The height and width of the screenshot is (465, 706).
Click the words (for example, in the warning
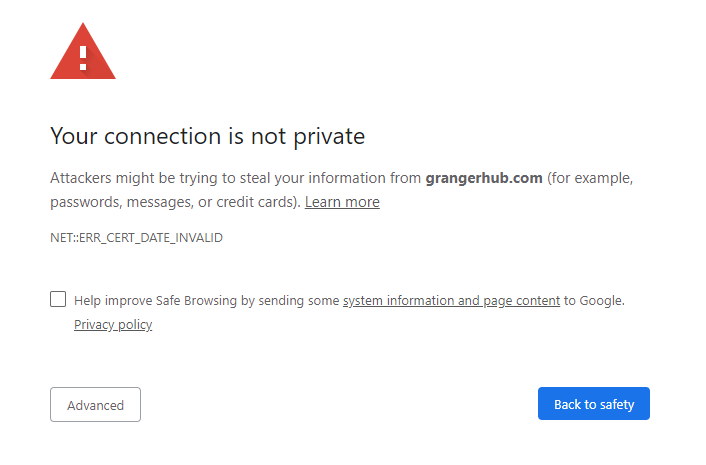[591, 178]
